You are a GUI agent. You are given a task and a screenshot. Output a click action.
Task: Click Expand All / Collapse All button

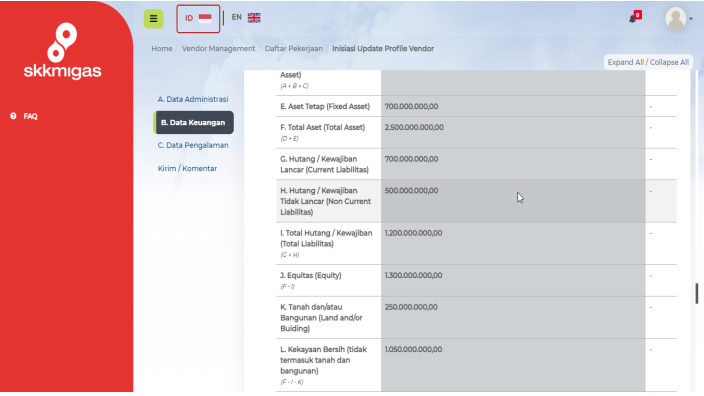648,62
